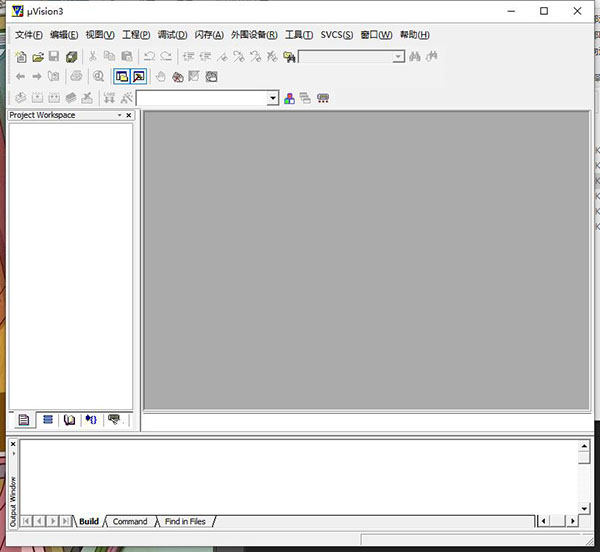This screenshot has width=600, height=552.
Task: Click the colored blocks Manage Components icon
Action: 289,98
